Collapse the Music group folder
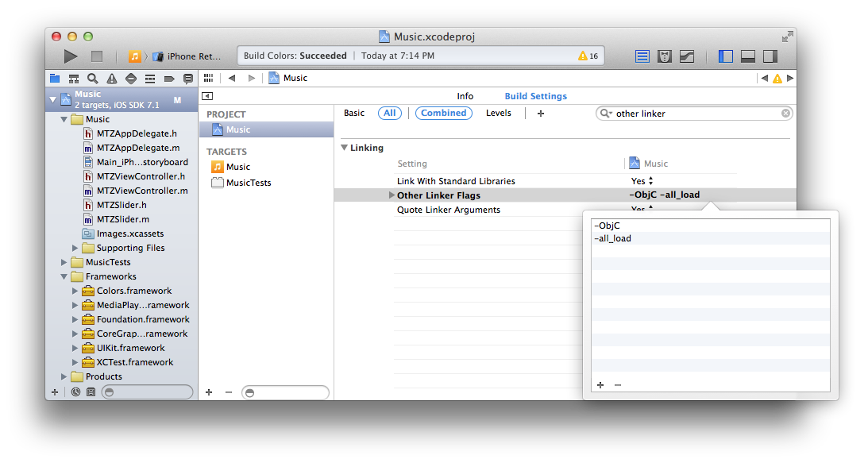Image resolution: width=868 pixels, height=463 pixels. pos(64,120)
